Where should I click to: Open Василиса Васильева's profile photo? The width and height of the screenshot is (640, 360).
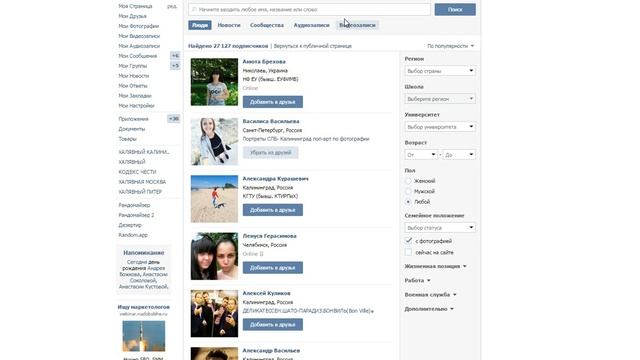214,142
